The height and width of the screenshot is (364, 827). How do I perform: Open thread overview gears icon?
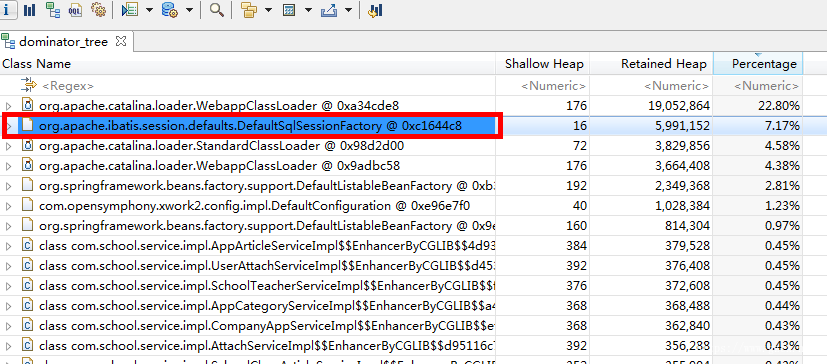(x=98, y=9)
